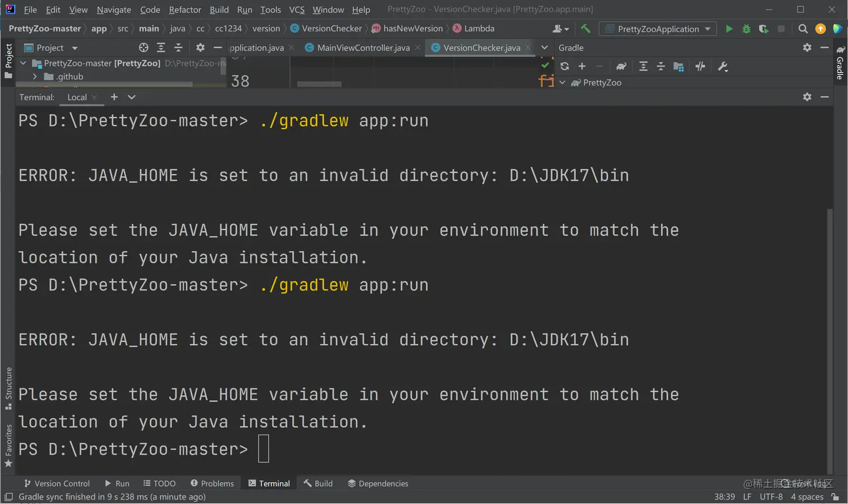
Task: Toggle the Gradle side tool button
Action: (x=840, y=63)
